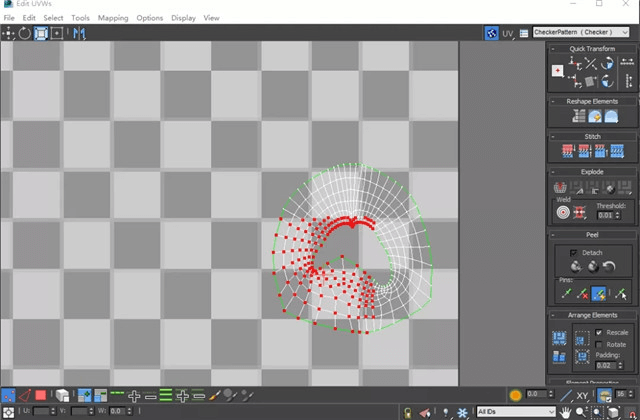This screenshot has width=640, height=420.
Task: Collapse the Quick Transform rollout
Action: (593, 49)
